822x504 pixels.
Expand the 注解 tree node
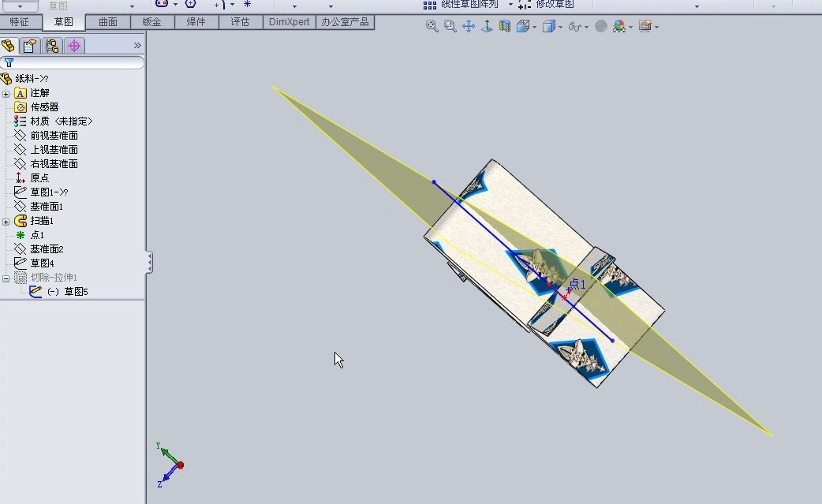(x=6, y=94)
